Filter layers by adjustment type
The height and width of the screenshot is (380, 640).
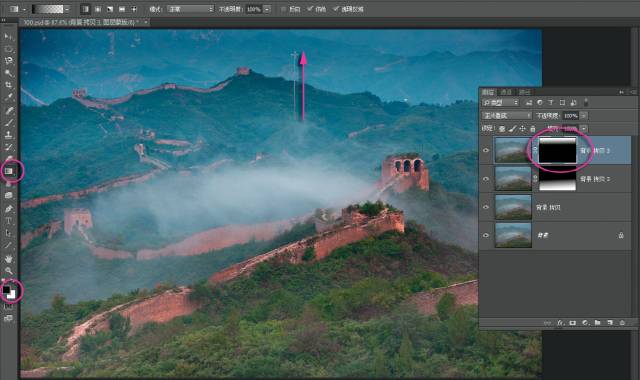pos(540,102)
